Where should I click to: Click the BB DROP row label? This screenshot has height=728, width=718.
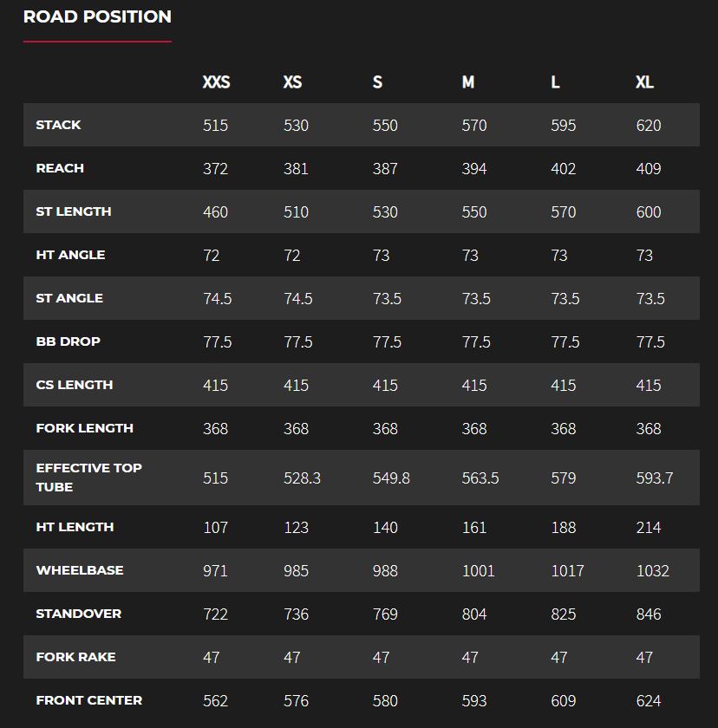coord(68,341)
